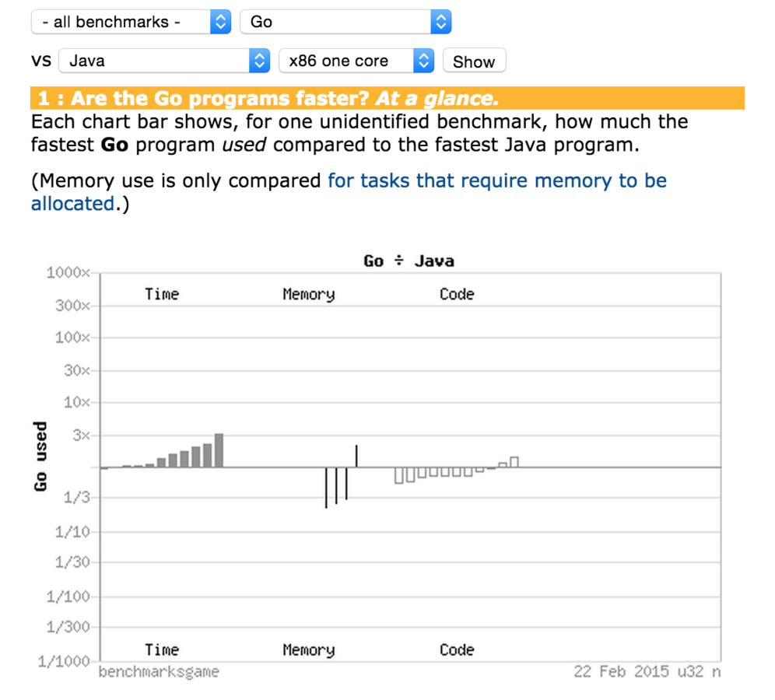Image resolution: width=775 pixels, height=700 pixels.
Task: Click the longest downward Memory bar
Action: pos(326,488)
